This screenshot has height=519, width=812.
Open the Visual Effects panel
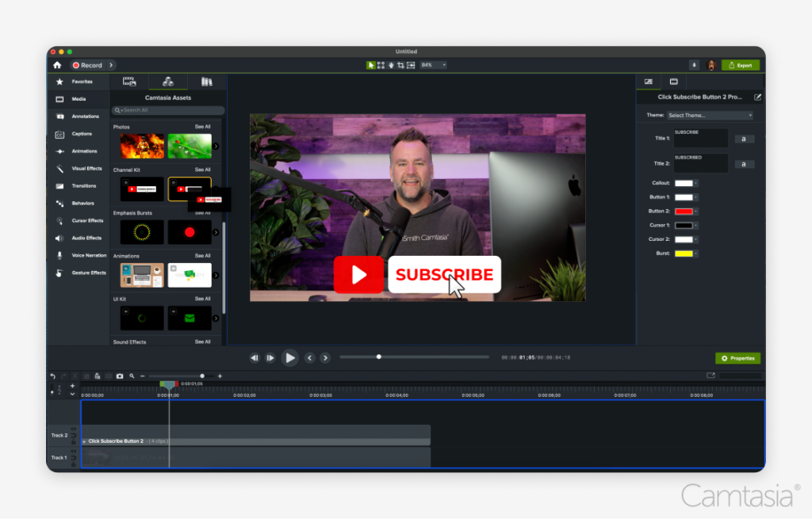77,169
